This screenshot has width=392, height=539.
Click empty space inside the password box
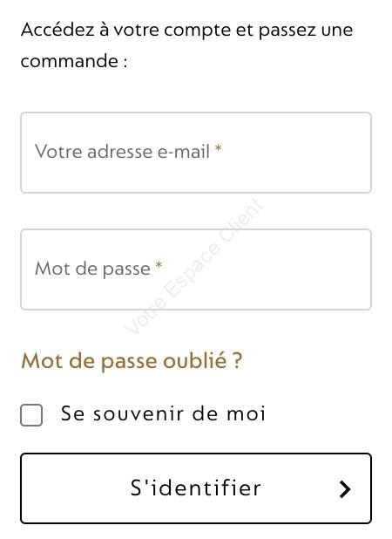(274, 269)
